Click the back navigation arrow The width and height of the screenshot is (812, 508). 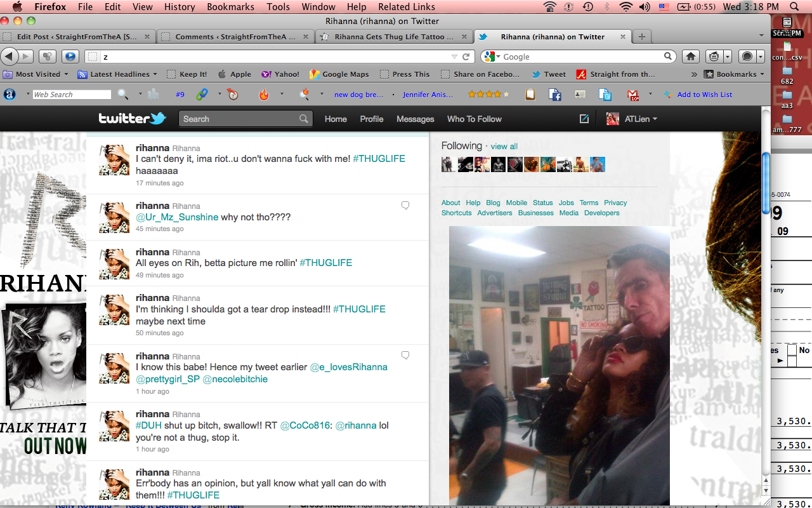click(x=10, y=57)
